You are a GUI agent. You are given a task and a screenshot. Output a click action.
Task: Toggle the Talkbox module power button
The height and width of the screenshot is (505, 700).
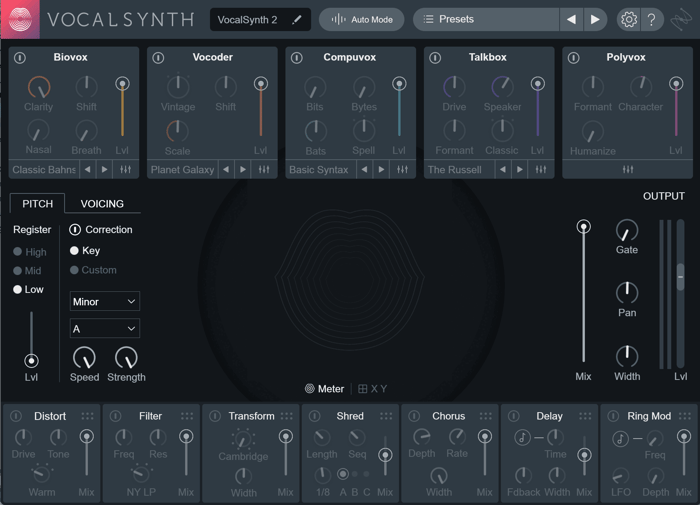coord(435,58)
